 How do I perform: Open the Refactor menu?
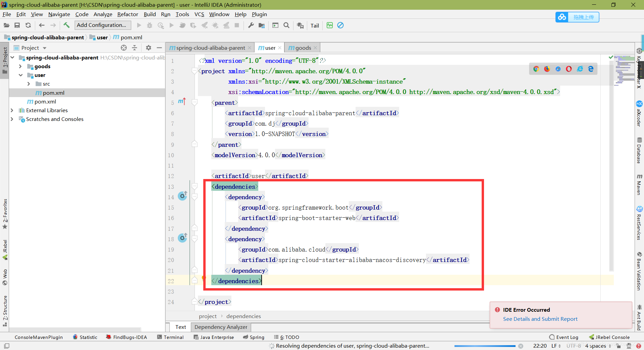point(127,14)
